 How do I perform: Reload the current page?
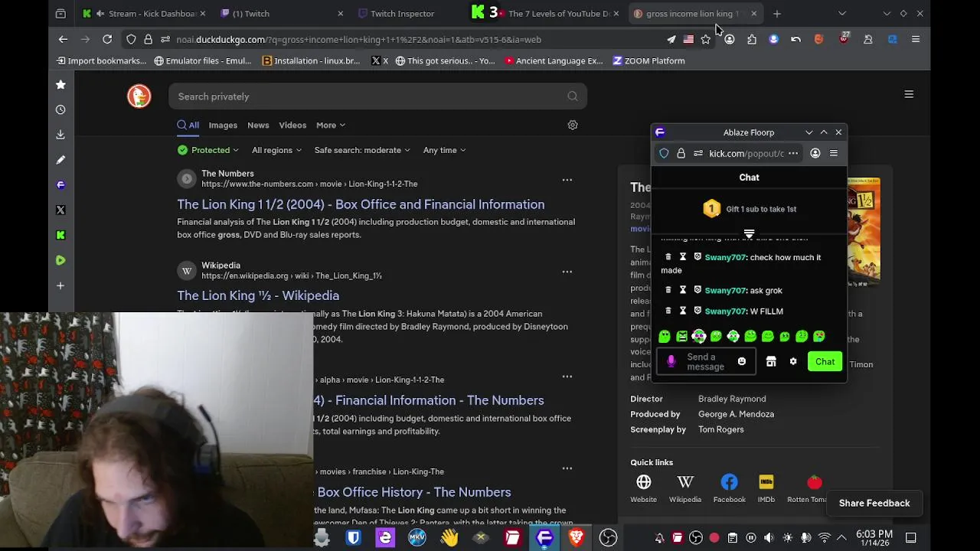coord(107,39)
